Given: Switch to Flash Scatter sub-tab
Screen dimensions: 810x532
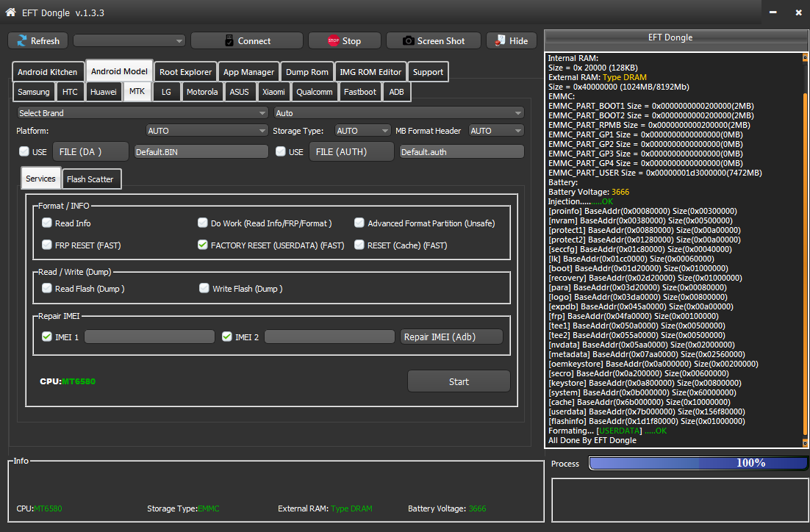Looking at the screenshot, I should coord(90,179).
